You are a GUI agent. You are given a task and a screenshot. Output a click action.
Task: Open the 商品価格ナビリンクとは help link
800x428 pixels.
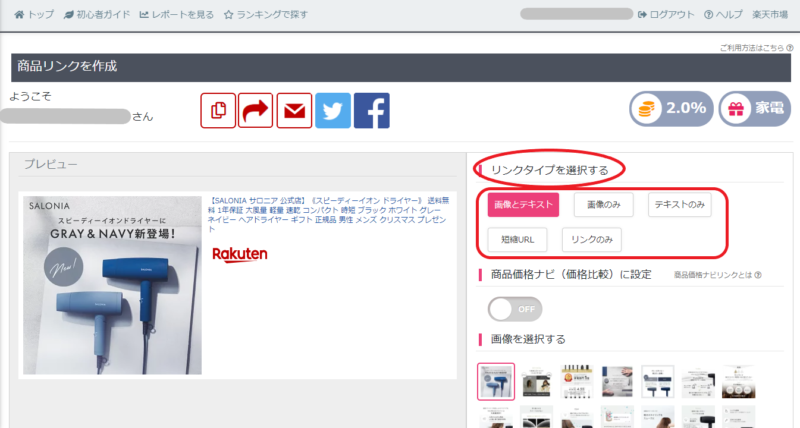coord(717,275)
